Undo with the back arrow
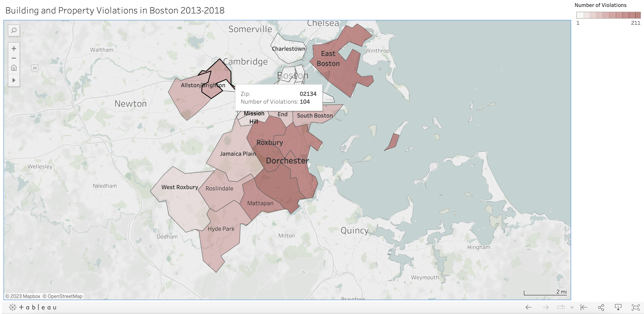 (528, 307)
